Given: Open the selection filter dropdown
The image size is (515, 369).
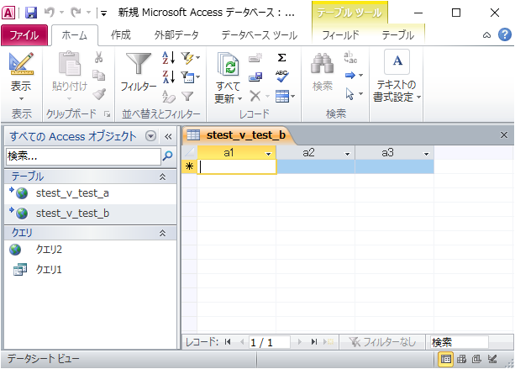Looking at the screenshot, I should (190, 58).
